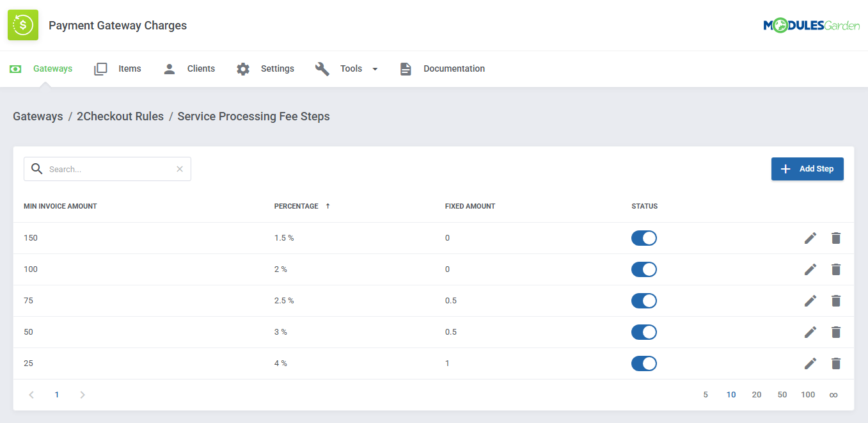This screenshot has width=868, height=423.
Task: Turn off status for the 2 % step
Action: (643, 269)
